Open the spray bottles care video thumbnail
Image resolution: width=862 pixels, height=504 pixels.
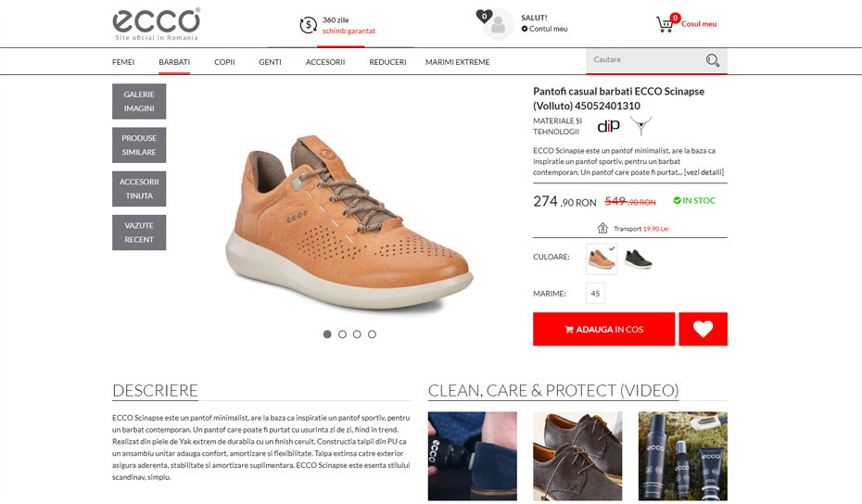coord(683,456)
